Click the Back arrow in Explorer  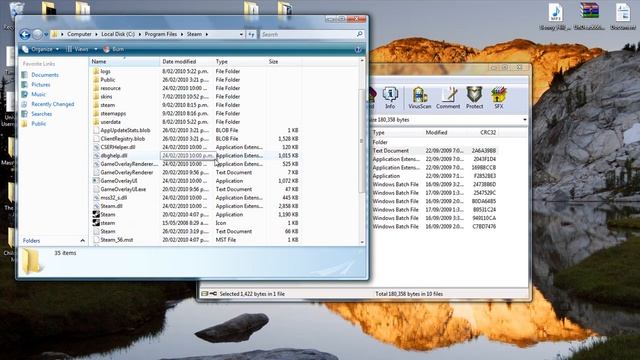pyautogui.click(x=25, y=34)
